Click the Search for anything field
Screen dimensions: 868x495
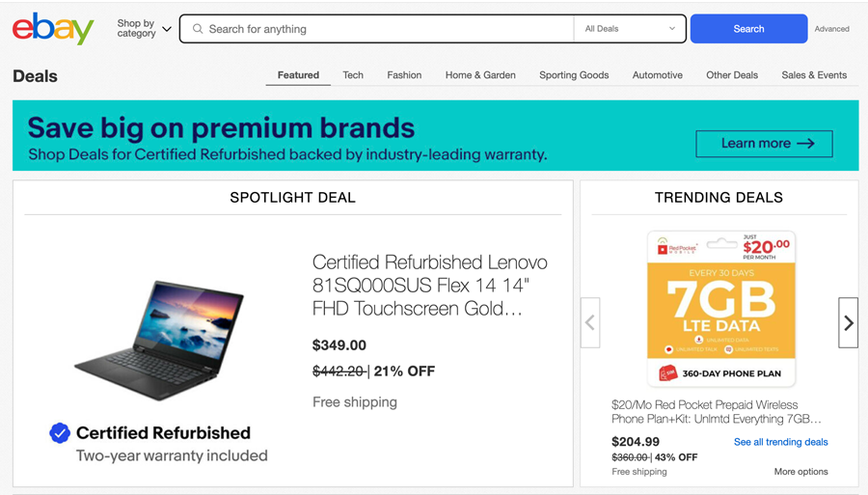(386, 29)
